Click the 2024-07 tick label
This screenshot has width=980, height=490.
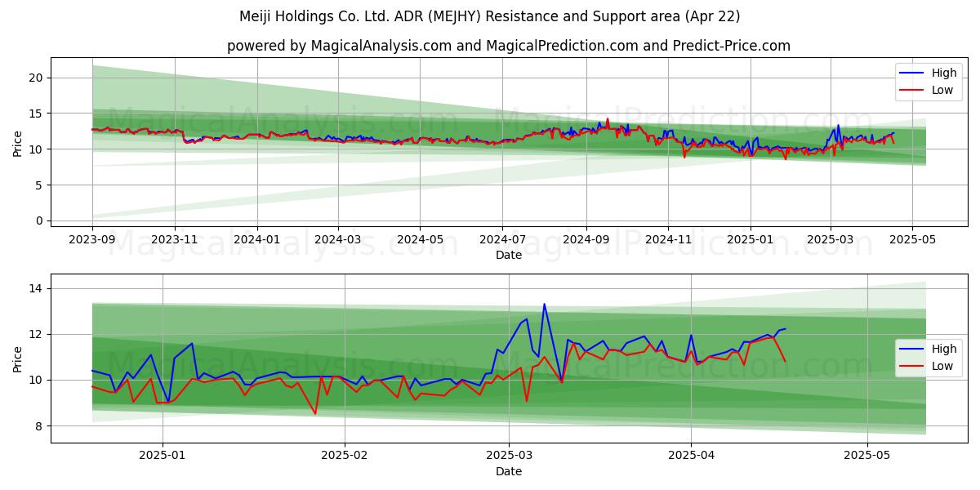[x=501, y=239]
